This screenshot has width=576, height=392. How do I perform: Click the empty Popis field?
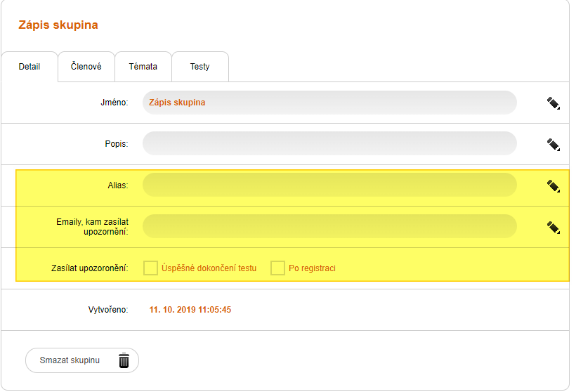coord(329,143)
